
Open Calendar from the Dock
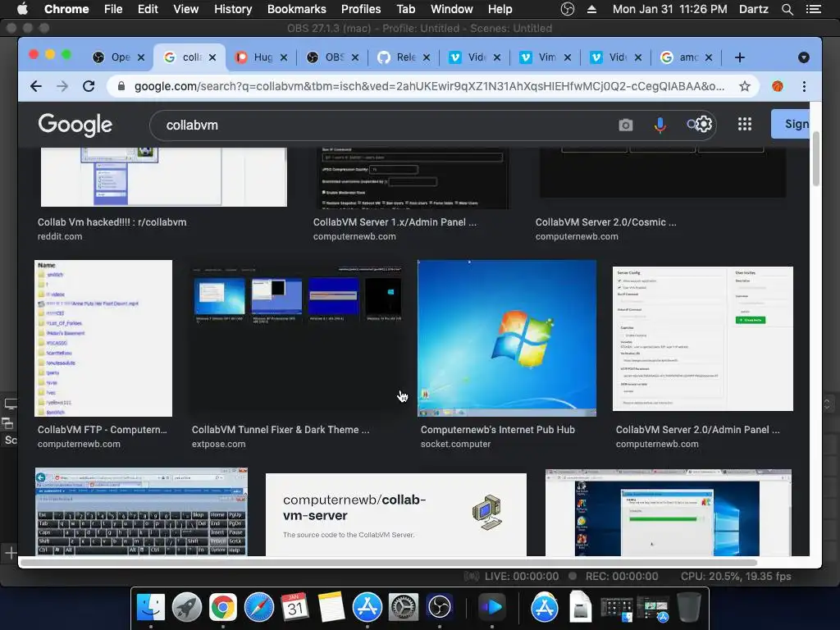[295, 607]
